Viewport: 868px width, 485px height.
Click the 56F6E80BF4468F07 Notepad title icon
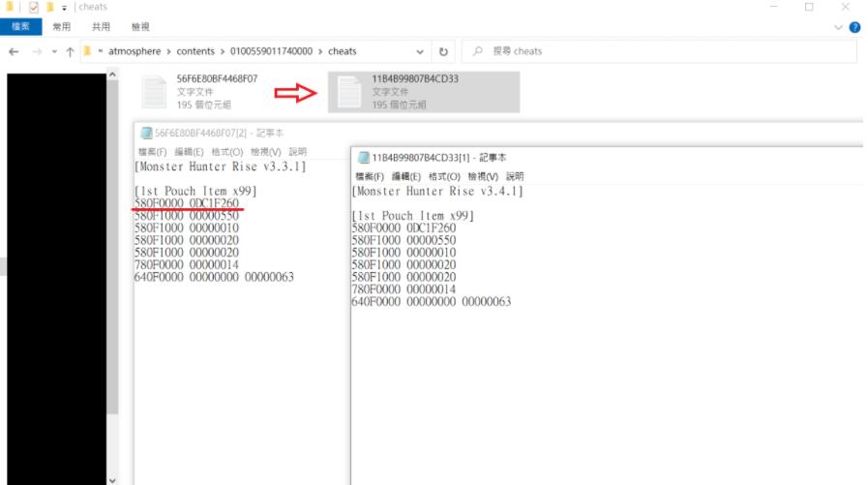(147, 133)
